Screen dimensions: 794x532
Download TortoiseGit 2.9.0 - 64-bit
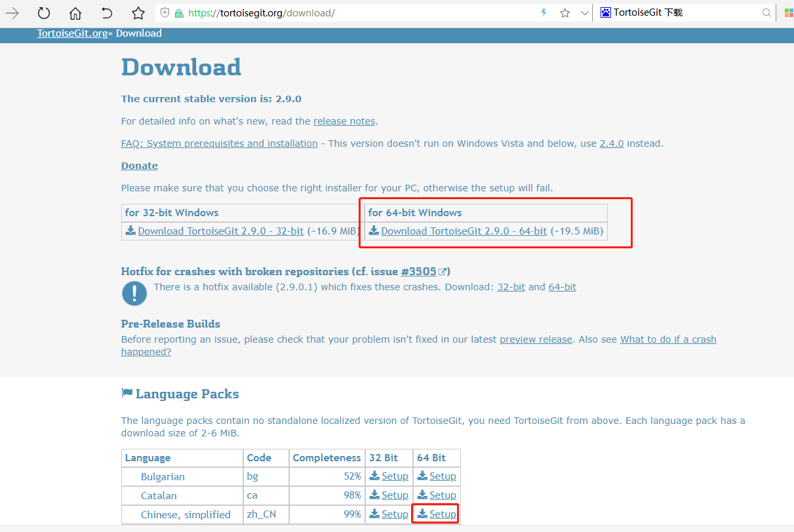pyautogui.click(x=464, y=231)
